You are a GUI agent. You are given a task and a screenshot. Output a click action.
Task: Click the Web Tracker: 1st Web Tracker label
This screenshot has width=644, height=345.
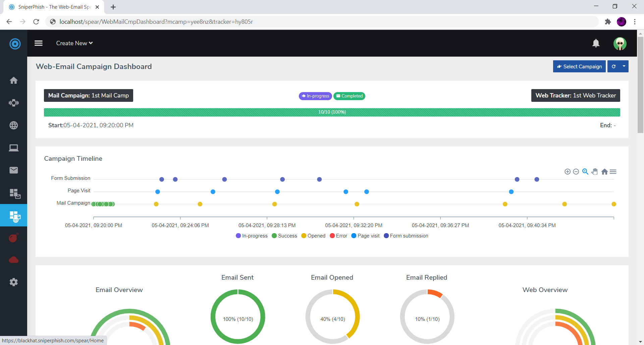pyautogui.click(x=576, y=95)
